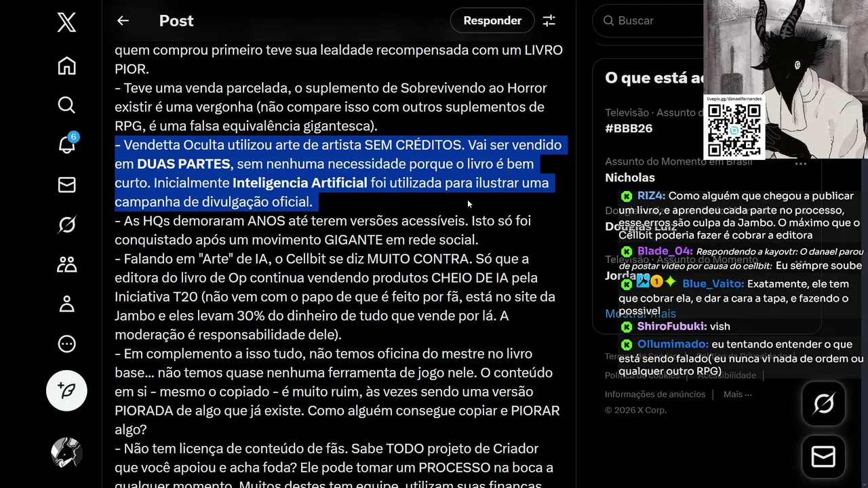Click Mostrar mais in trends panel

(640, 313)
